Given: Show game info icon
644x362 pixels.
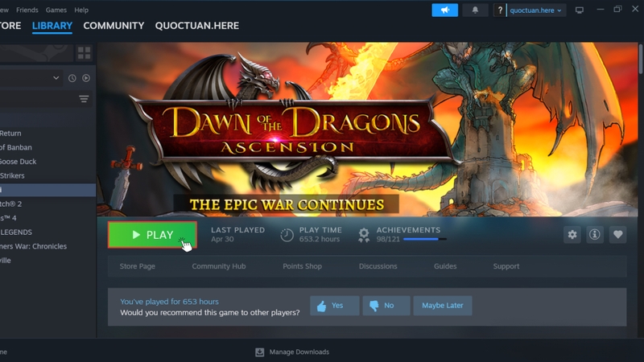Looking at the screenshot, I should pos(595,234).
